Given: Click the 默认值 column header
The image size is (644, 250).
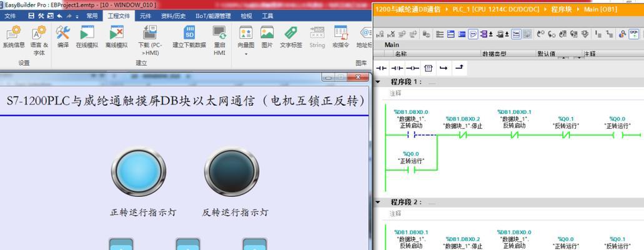Looking at the screenshot, I should tap(559, 54).
